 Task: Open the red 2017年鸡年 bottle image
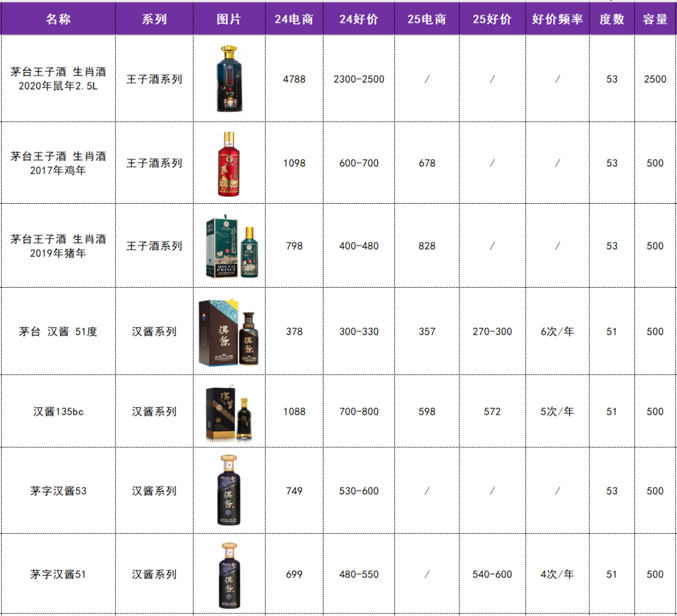[x=229, y=164]
